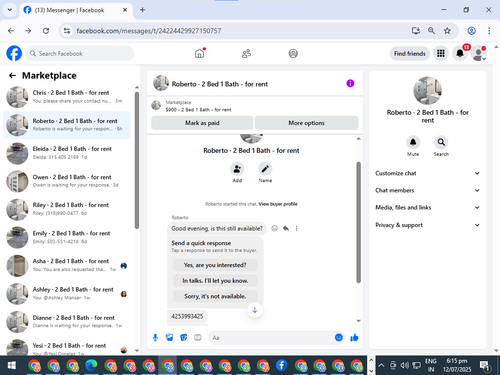Open more options for the 'Good evening' message
The width and height of the screenshot is (500, 375).
pos(296,228)
